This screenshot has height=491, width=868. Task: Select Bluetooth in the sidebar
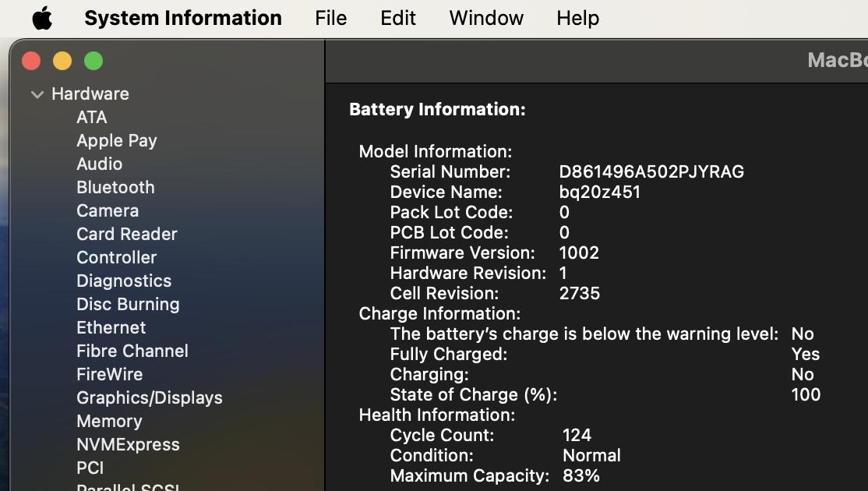pyautogui.click(x=115, y=187)
